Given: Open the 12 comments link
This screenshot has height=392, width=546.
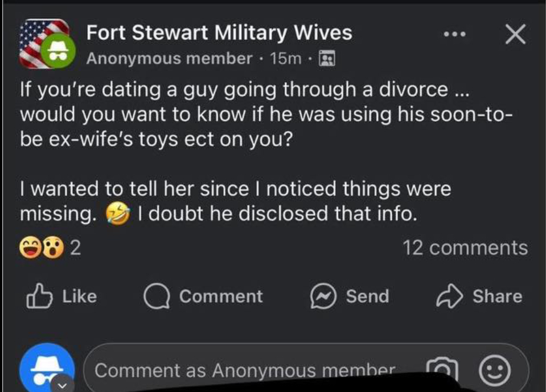Looking at the screenshot, I should [x=465, y=248].
